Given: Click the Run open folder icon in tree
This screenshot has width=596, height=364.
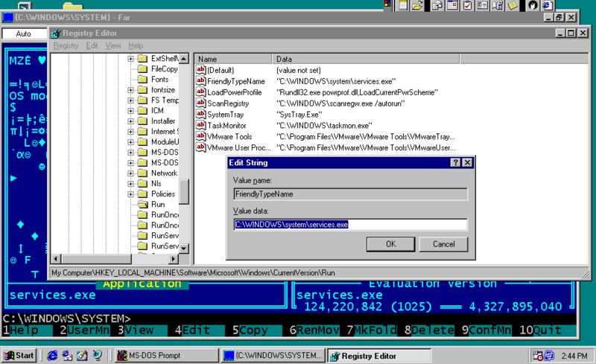Looking at the screenshot, I should coord(143,205).
